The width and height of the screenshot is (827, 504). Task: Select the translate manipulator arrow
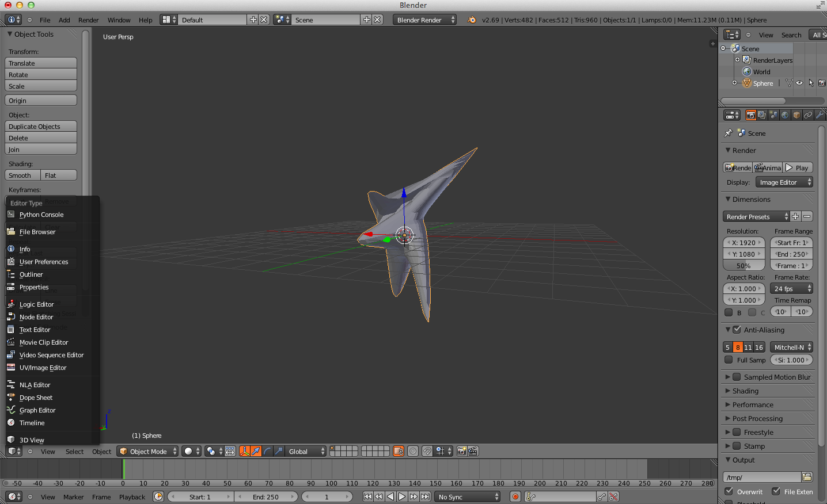(x=256, y=451)
